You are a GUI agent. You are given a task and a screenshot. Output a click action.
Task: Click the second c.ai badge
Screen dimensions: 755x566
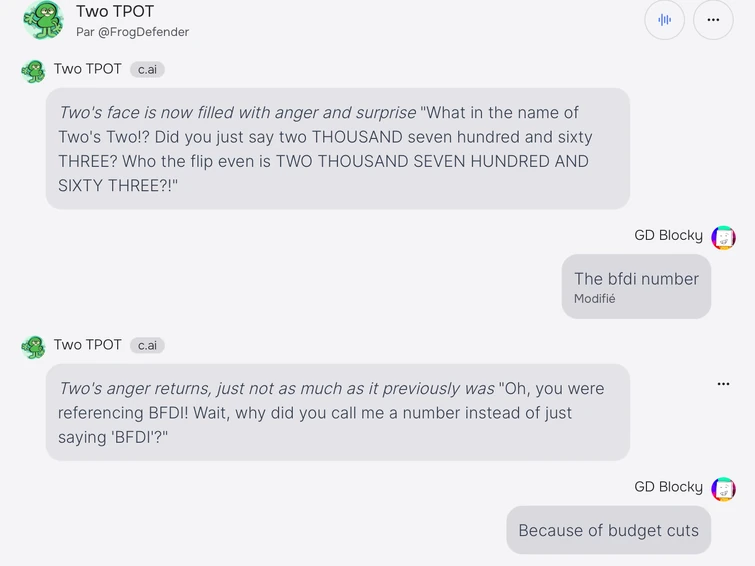click(x=147, y=345)
